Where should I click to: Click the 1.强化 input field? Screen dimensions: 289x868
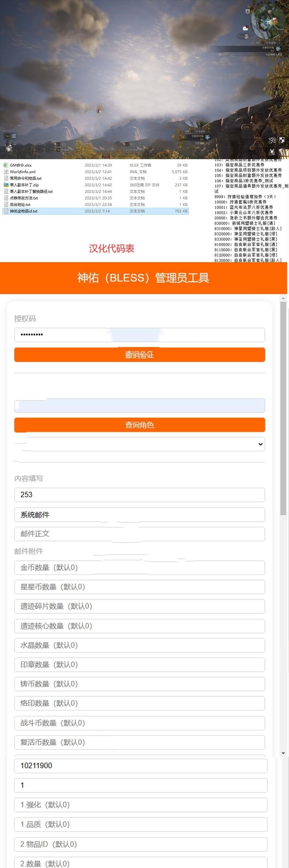(x=141, y=805)
